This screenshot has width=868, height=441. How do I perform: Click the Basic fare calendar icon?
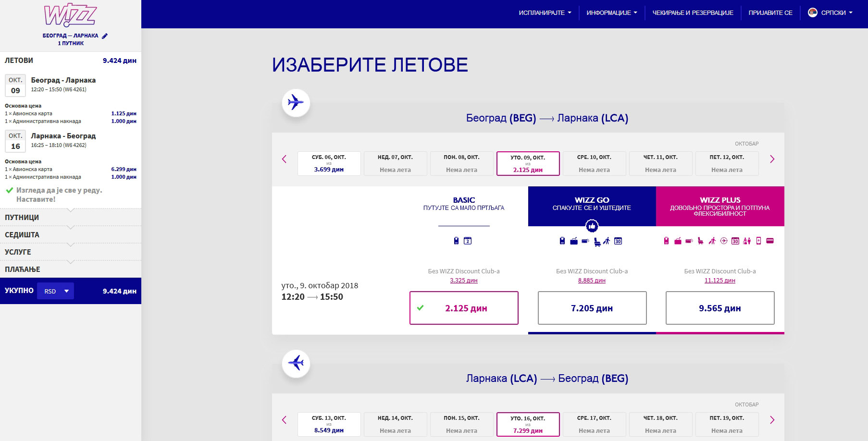coord(468,241)
